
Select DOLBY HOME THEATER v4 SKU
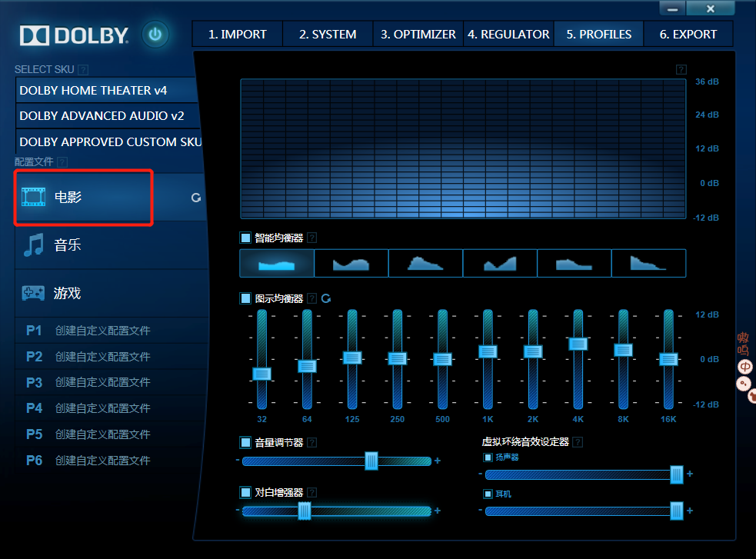pyautogui.click(x=107, y=90)
